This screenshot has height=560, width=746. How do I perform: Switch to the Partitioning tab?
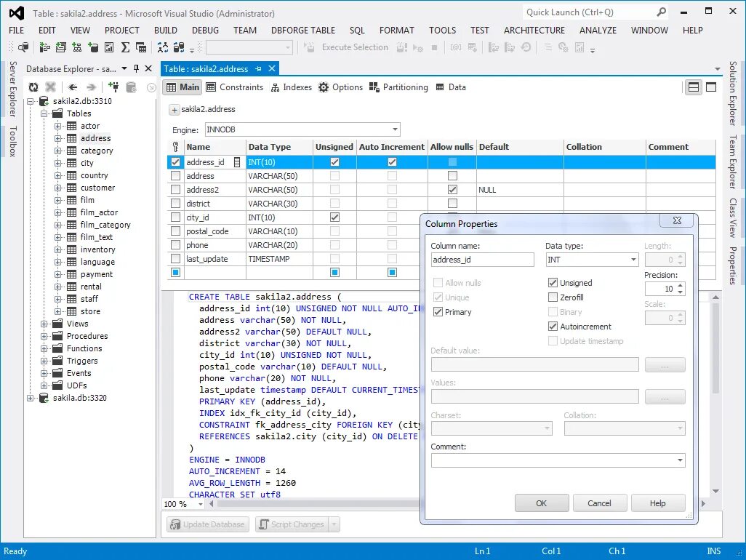point(398,87)
